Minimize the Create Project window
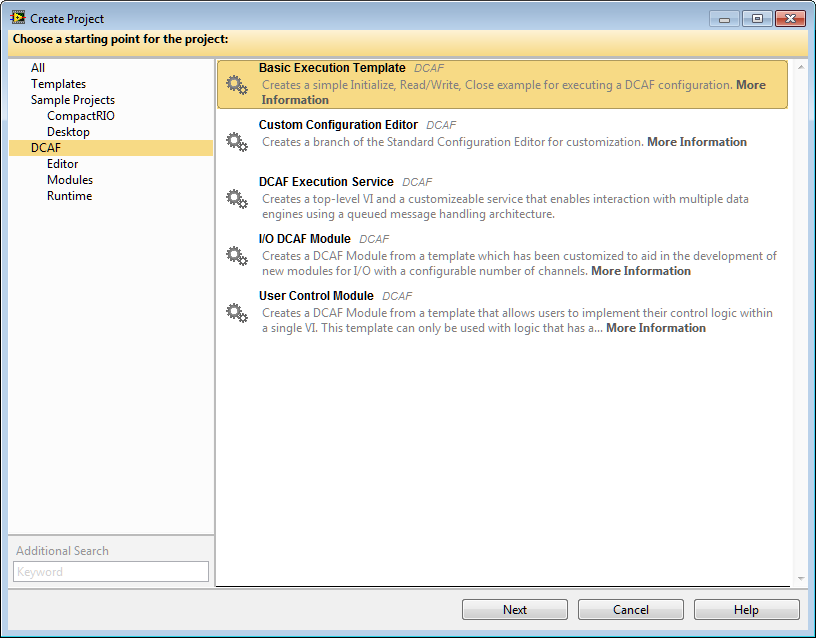Viewport: 816px width, 638px height. click(x=724, y=19)
